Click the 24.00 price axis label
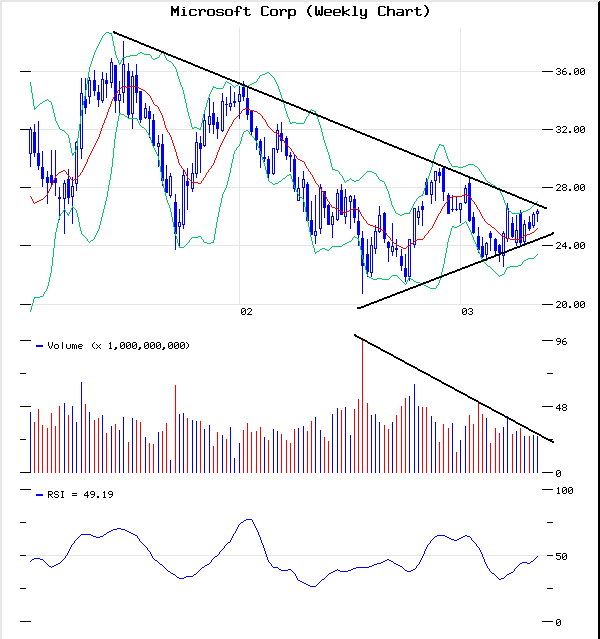Image resolution: width=600 pixels, height=639 pixels. (570, 245)
